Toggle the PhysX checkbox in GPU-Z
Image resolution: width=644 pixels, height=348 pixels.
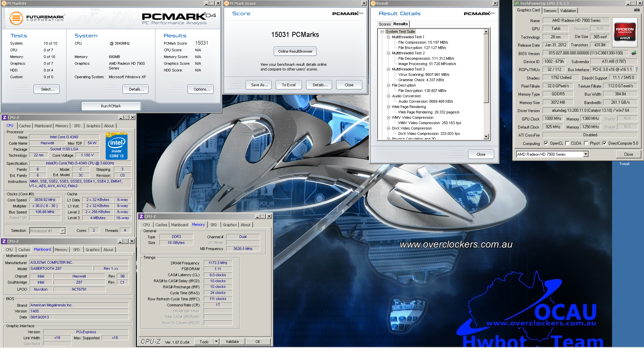pos(586,143)
